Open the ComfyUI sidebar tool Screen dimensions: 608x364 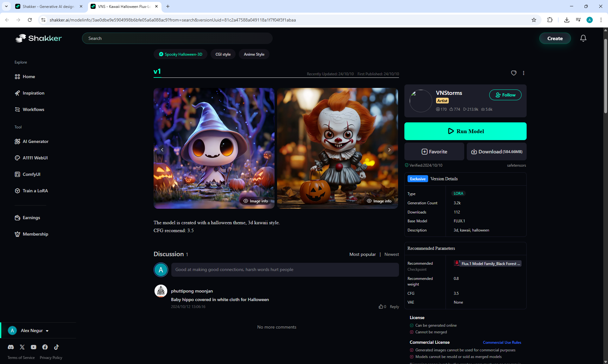click(x=31, y=174)
